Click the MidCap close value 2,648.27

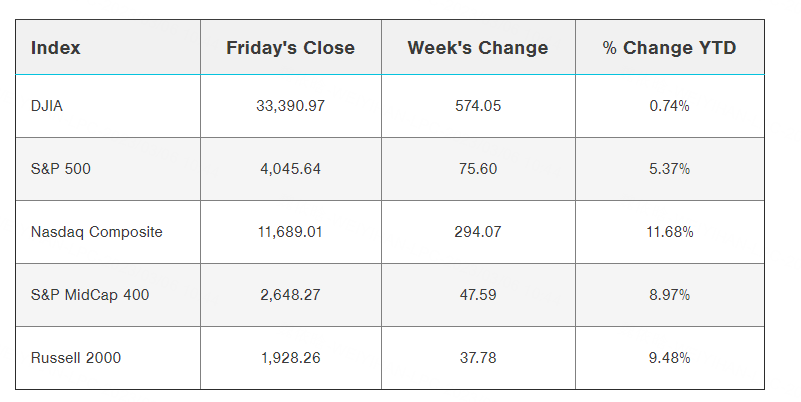[x=290, y=295]
